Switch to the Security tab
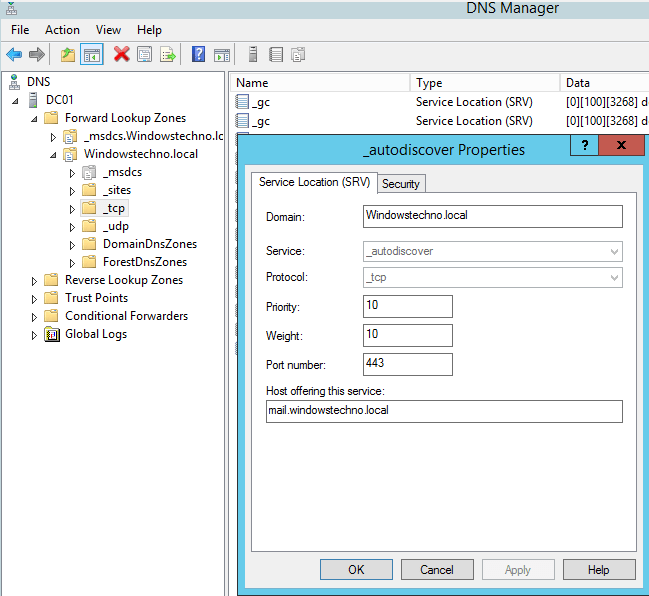The width and height of the screenshot is (649, 596). coord(401,184)
